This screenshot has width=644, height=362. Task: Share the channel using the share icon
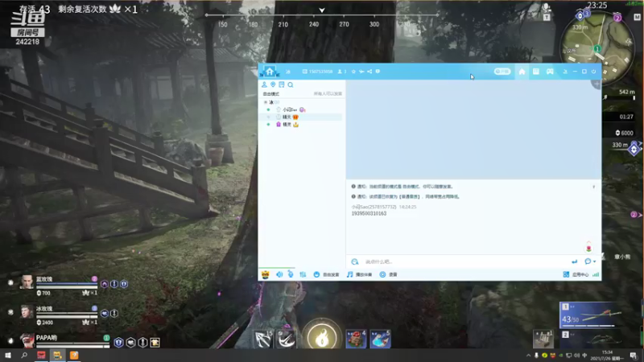click(369, 72)
